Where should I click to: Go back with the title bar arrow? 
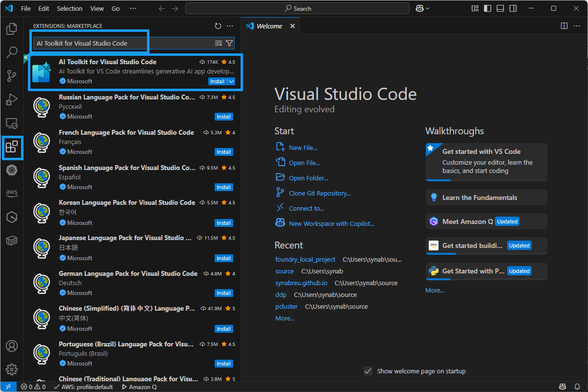pyautogui.click(x=162, y=8)
